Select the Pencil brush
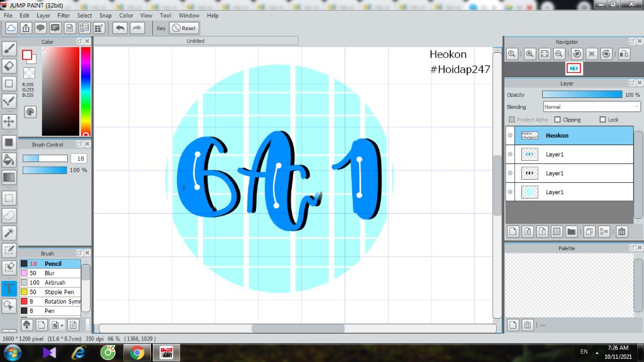Viewport: 644px width, 362px height. coord(50,263)
